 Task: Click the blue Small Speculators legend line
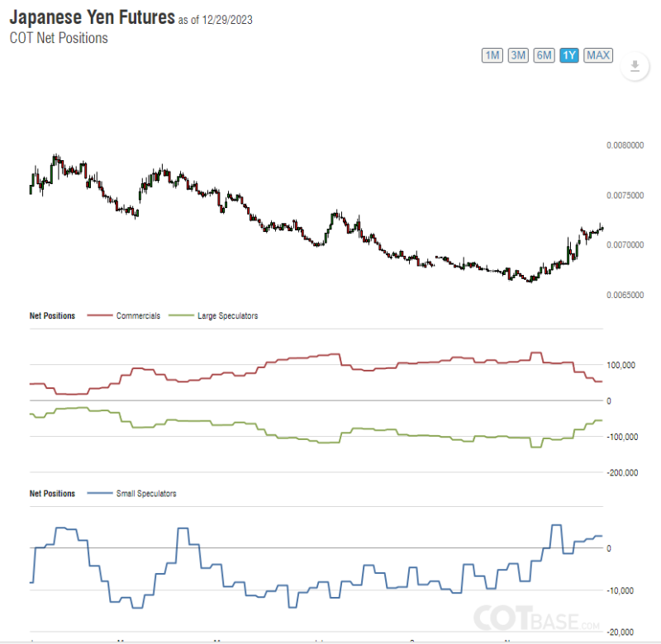pyautogui.click(x=99, y=494)
